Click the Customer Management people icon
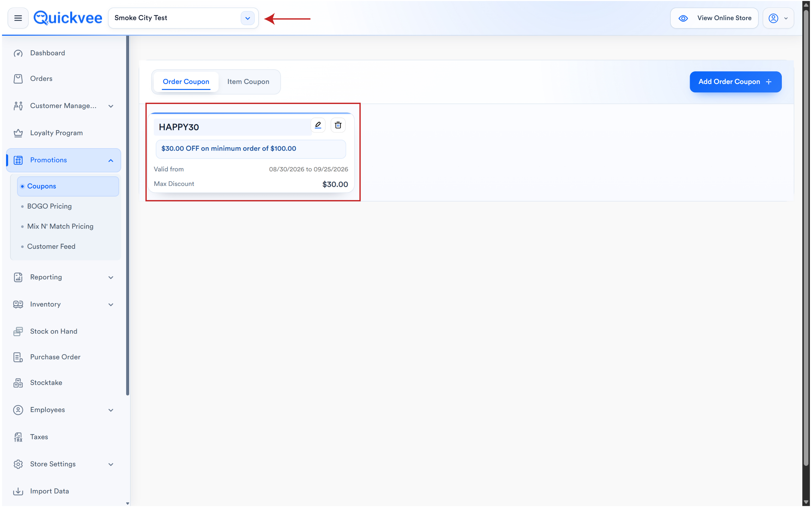This screenshot has height=507, width=812. (18, 106)
